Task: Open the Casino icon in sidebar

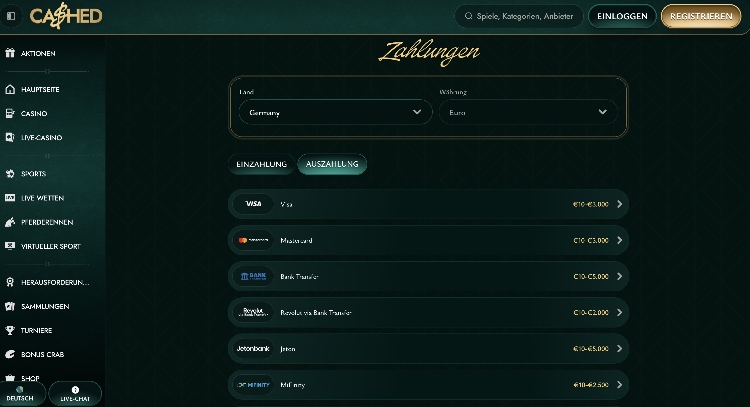Action: (10, 113)
